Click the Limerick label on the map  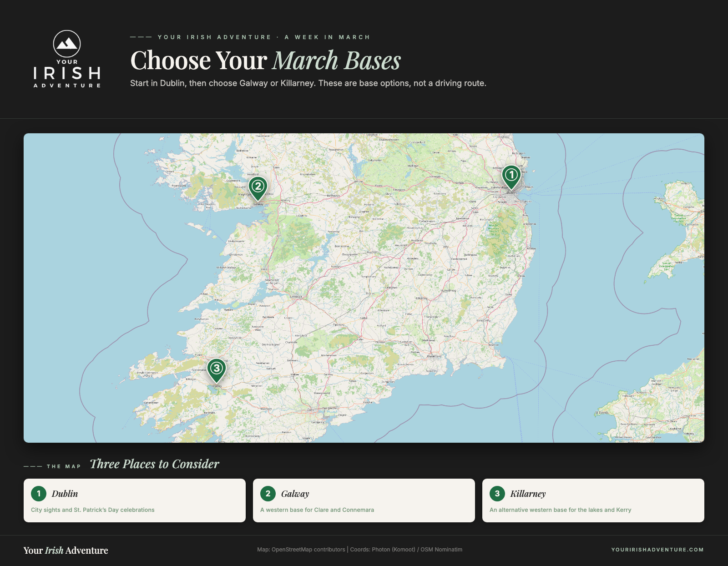tap(296, 297)
